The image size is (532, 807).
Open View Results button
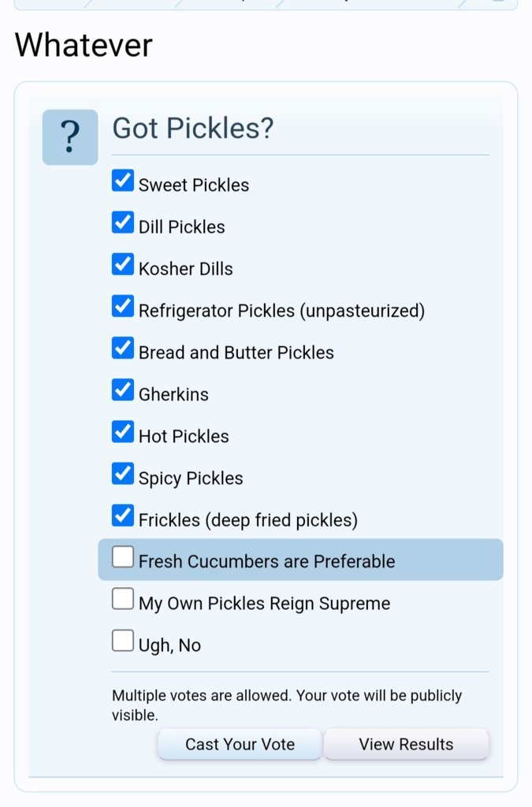406,744
